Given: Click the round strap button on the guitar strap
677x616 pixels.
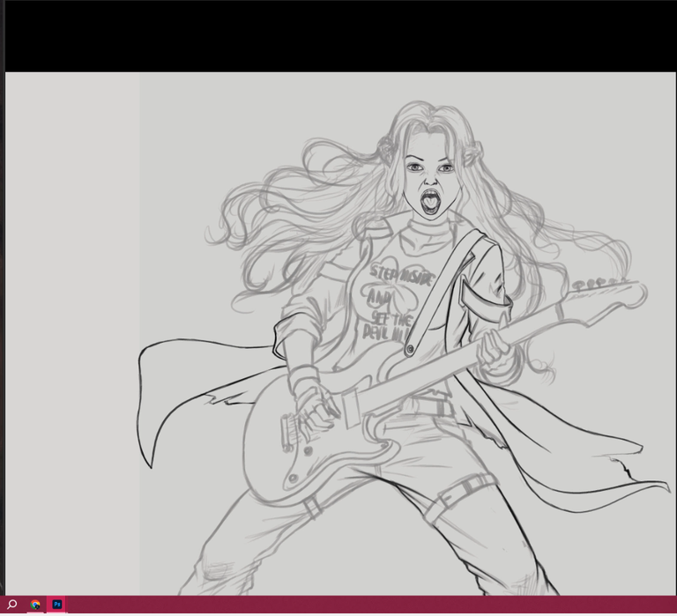Looking at the screenshot, I should point(410,350).
